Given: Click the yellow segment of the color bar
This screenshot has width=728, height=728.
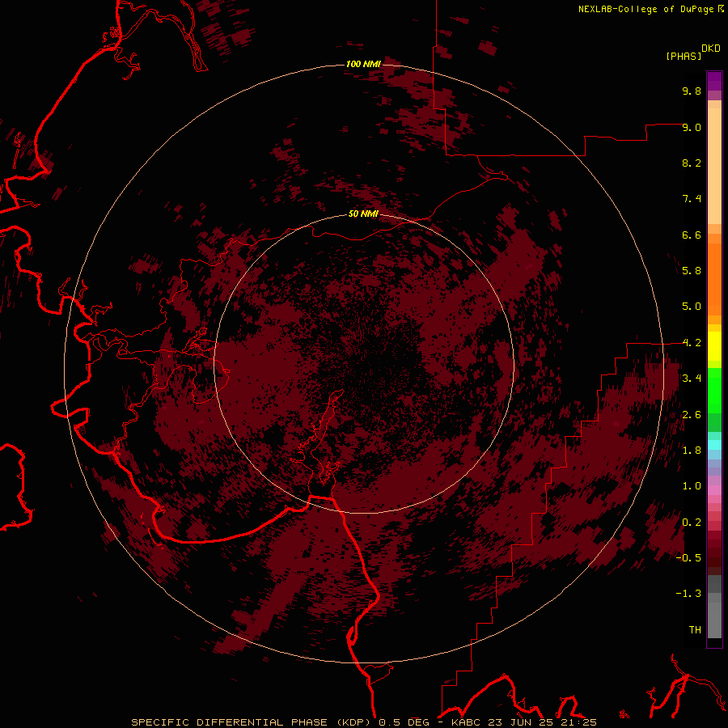Looking at the screenshot, I should tap(714, 346).
